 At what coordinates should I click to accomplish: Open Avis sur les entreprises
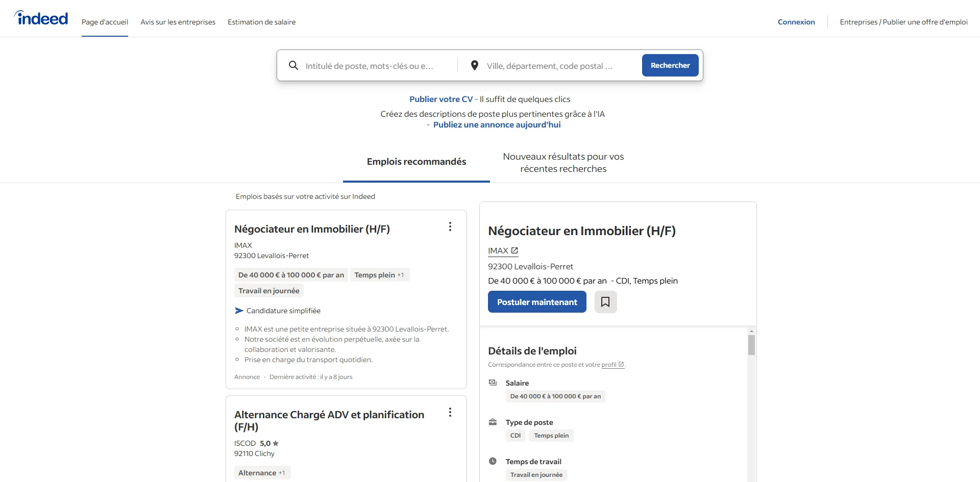coord(178,22)
